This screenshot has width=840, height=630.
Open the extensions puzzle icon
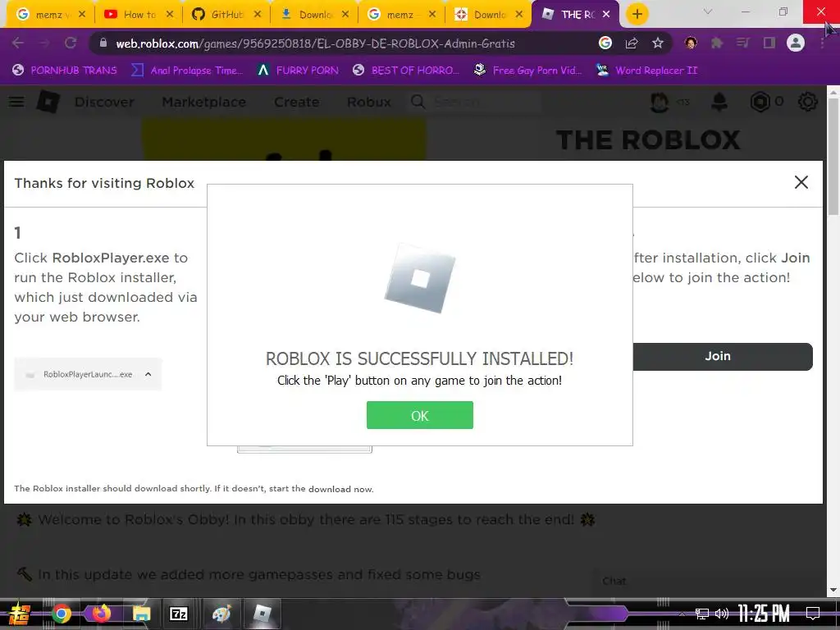coord(717,43)
